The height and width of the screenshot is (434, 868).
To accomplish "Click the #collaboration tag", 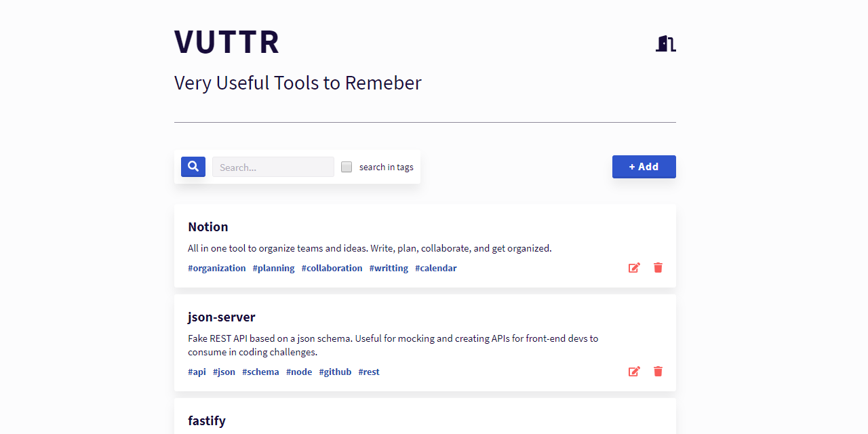I will pos(332,268).
